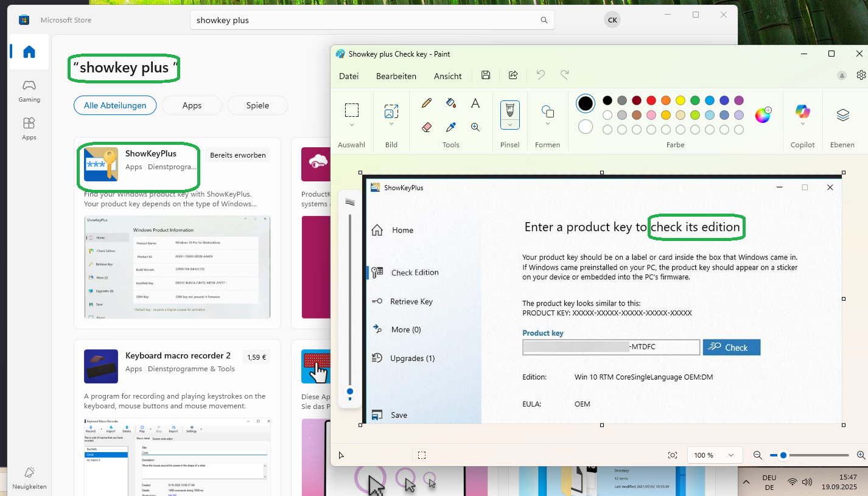Viewport: 868px width, 496px height.
Task: Show hidden icons in system tray
Action: pyautogui.click(x=747, y=482)
